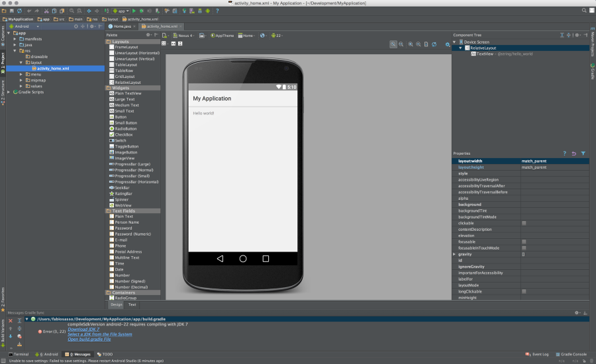
Task: Click the Undo arrow icon
Action: click(x=29, y=11)
